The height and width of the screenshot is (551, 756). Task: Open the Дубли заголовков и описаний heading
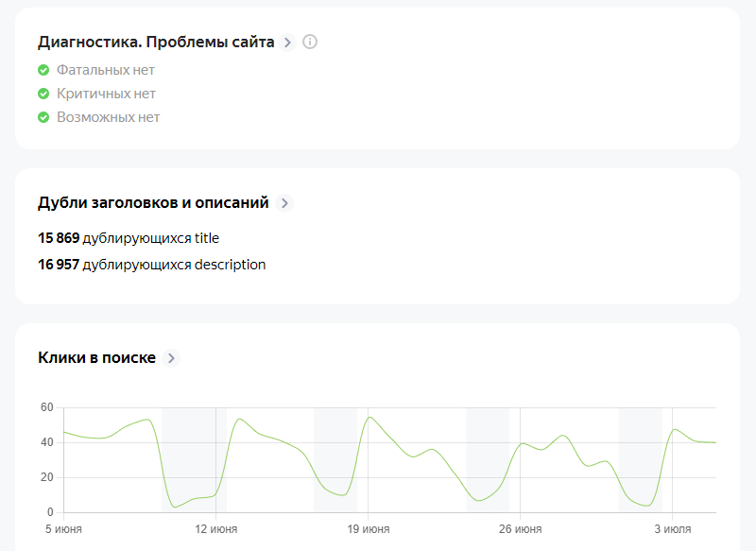153,203
